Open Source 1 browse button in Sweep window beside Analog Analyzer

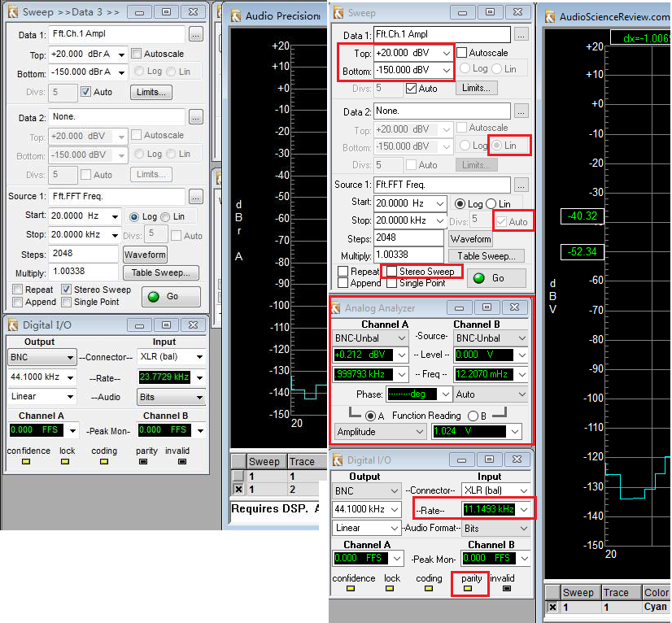pos(521,185)
